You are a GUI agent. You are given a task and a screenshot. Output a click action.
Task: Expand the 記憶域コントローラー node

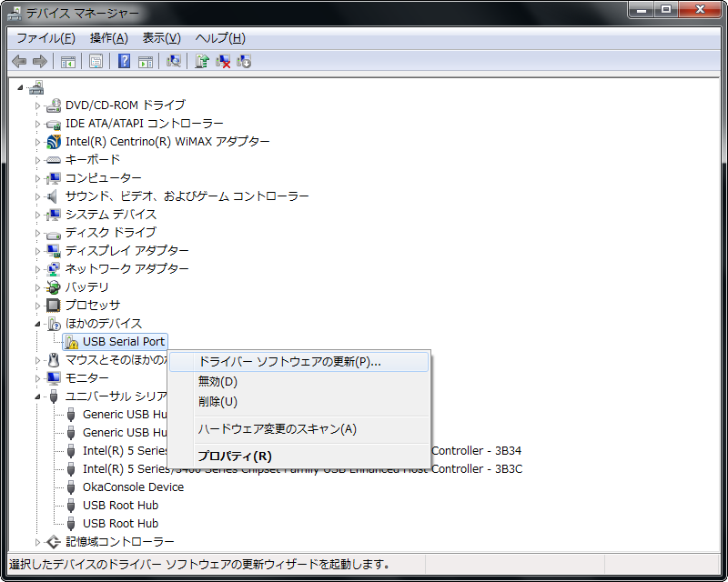pyautogui.click(x=38, y=542)
